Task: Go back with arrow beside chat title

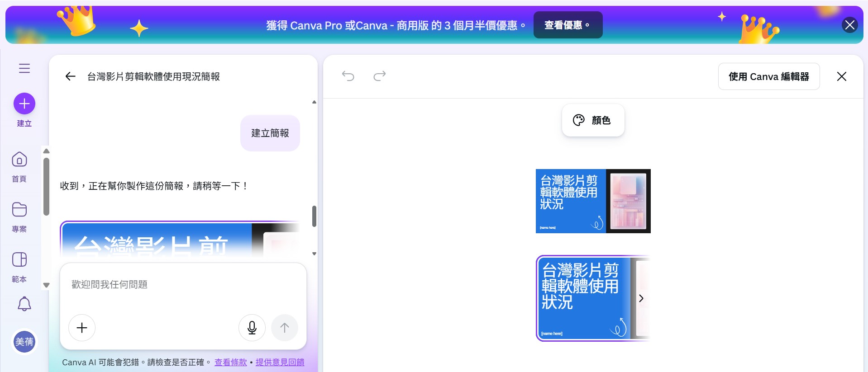Action: click(x=70, y=76)
